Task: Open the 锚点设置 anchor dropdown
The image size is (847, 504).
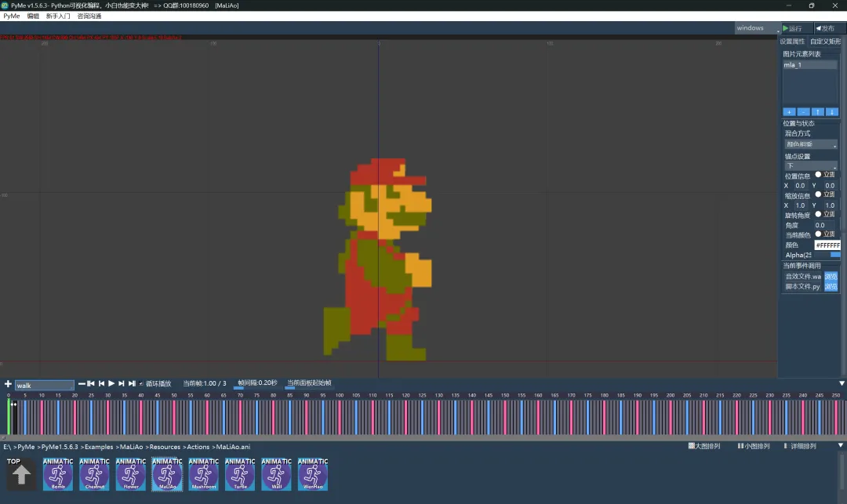Action: (811, 165)
